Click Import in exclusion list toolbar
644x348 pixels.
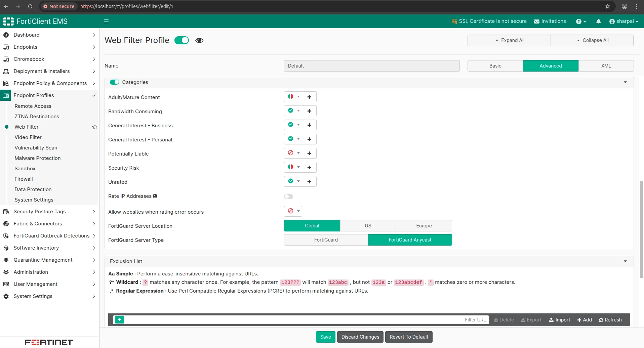coord(560,320)
